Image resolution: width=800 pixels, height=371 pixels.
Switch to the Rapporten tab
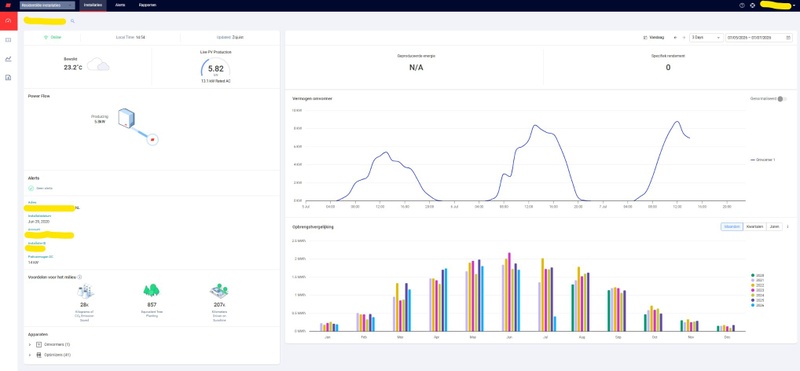pyautogui.click(x=147, y=5)
